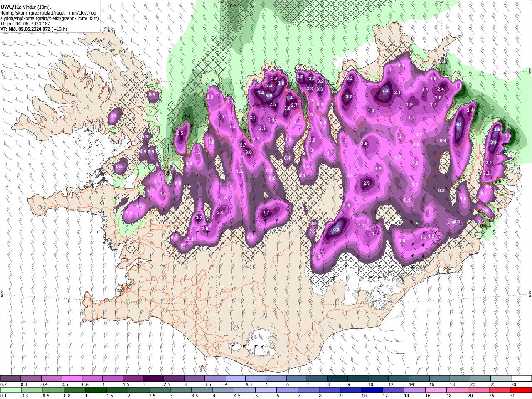Select top legend row swatch between 0.3 and 0.4
This screenshot has height=399, width=532.
[31, 379]
